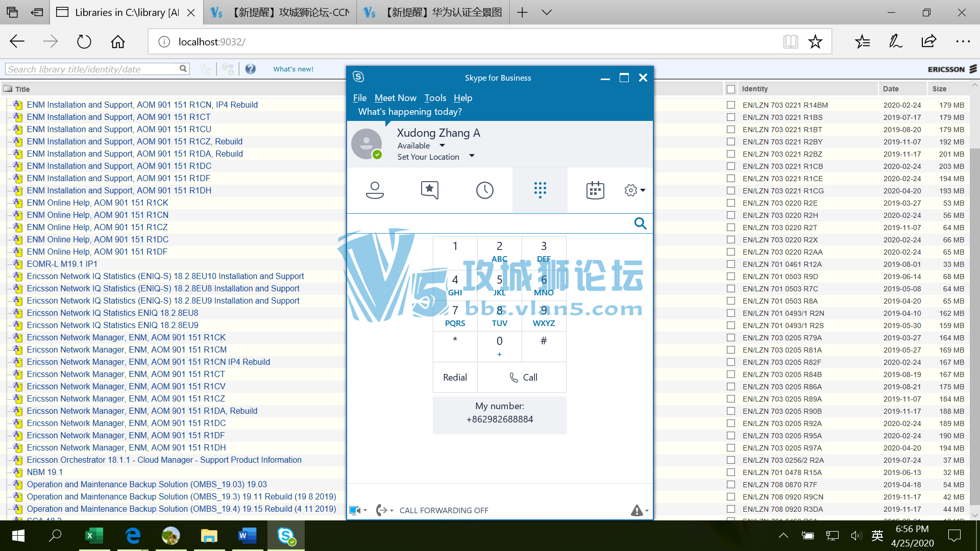Click the What's happening today note field
Image resolution: width=980 pixels, height=551 pixels.
(410, 112)
